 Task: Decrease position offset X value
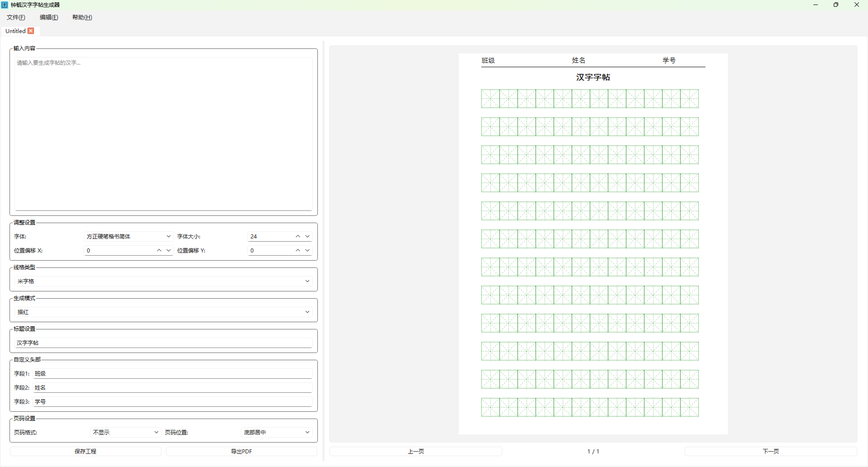[x=169, y=250]
